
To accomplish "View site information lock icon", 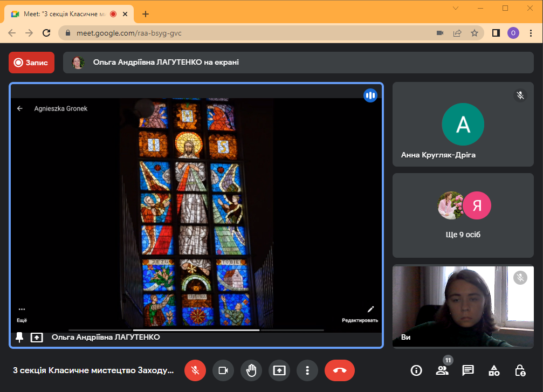I will (x=68, y=33).
